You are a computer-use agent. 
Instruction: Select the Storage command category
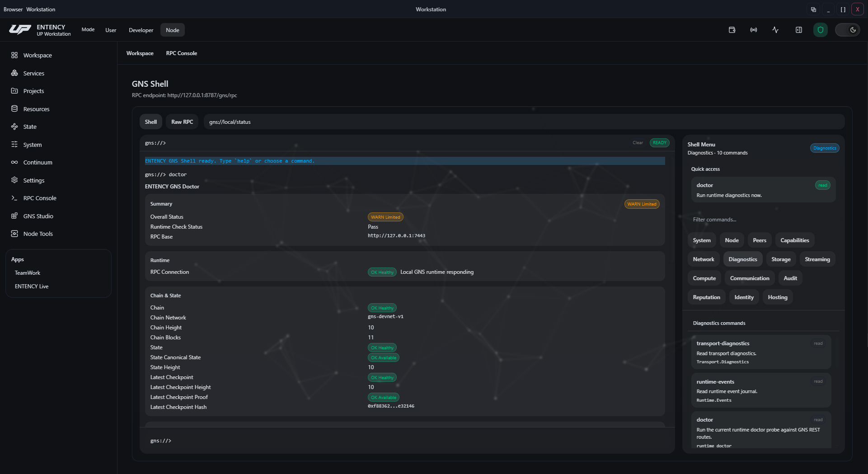(781, 259)
